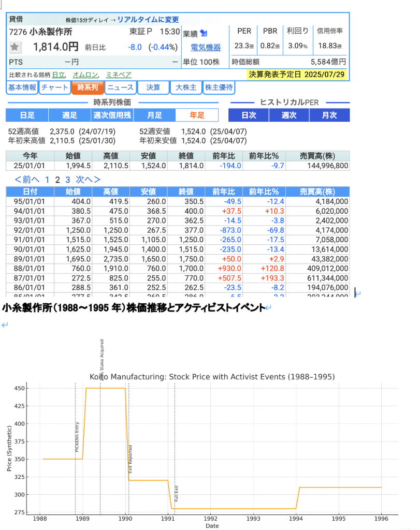Go to next page with 次へ＞
The height and width of the screenshot is (530, 420).
[x=88, y=180]
